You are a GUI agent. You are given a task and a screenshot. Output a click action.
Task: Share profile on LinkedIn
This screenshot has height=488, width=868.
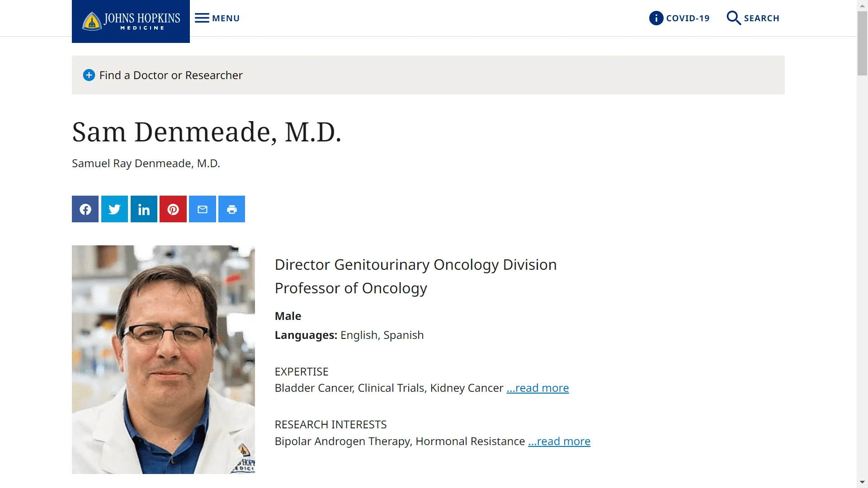[144, 209]
